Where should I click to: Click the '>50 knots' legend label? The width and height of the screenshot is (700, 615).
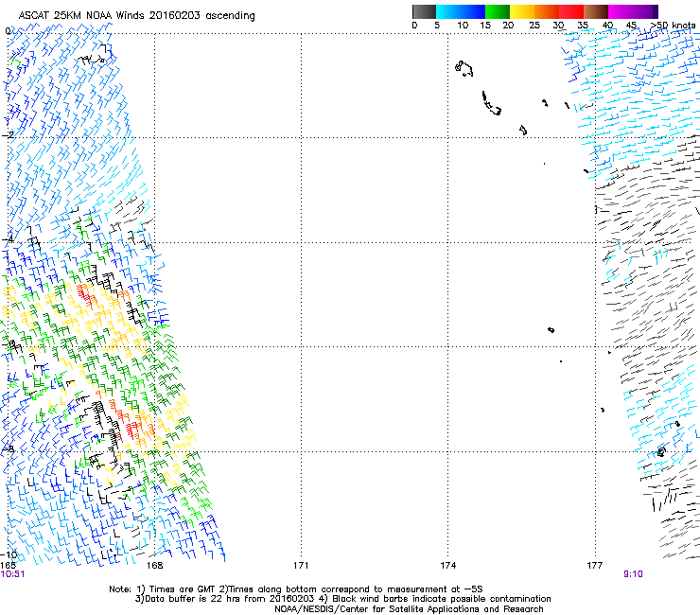pos(673,26)
